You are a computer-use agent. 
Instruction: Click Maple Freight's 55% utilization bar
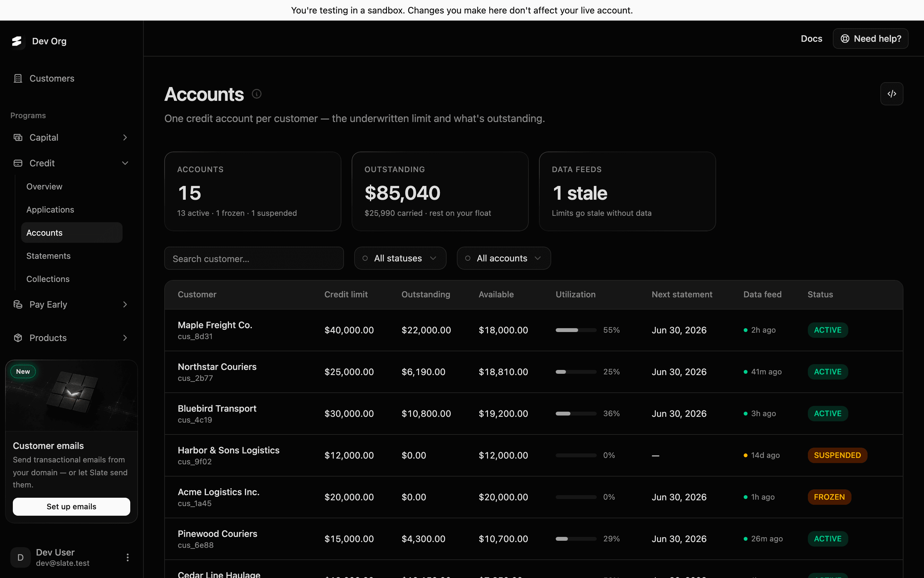tap(576, 330)
